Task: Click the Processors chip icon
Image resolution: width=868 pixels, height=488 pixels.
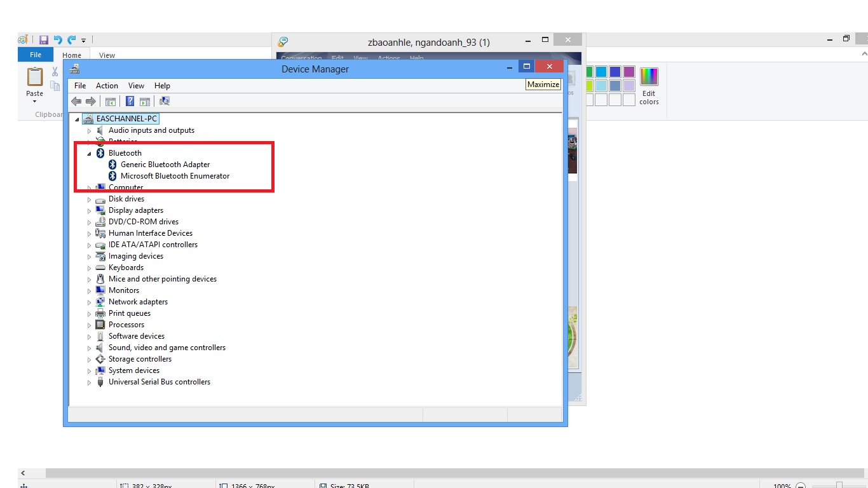Action: pyautogui.click(x=100, y=325)
